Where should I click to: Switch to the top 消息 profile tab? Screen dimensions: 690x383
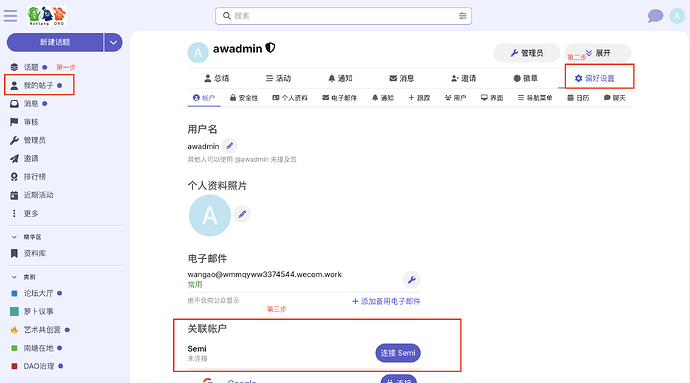[x=402, y=78]
